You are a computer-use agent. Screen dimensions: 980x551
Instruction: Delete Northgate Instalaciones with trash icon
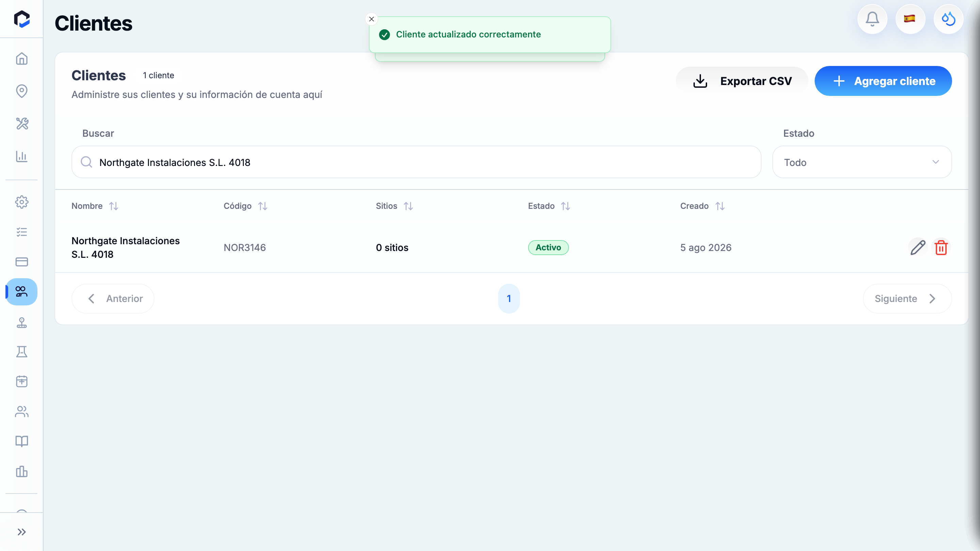[x=941, y=248]
